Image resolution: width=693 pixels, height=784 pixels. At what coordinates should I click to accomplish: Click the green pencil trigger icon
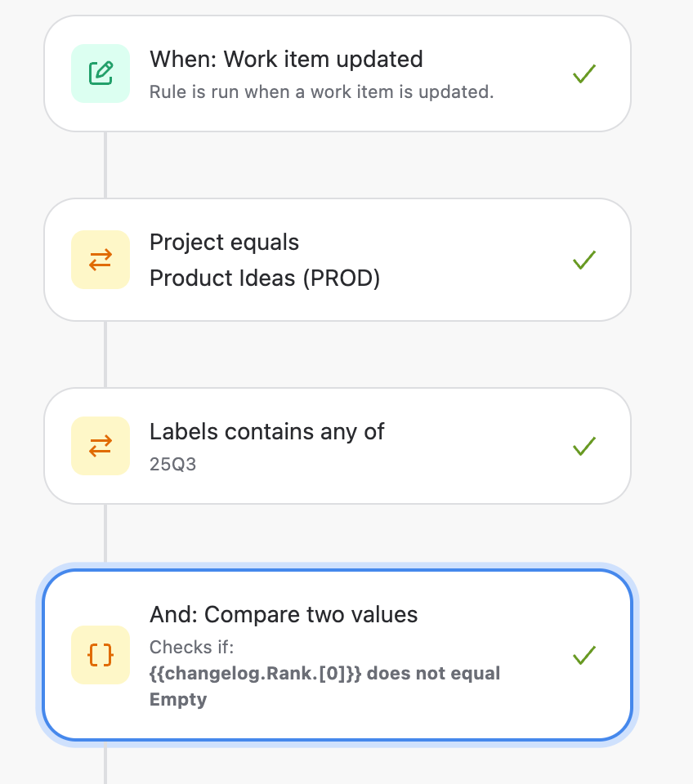101,73
